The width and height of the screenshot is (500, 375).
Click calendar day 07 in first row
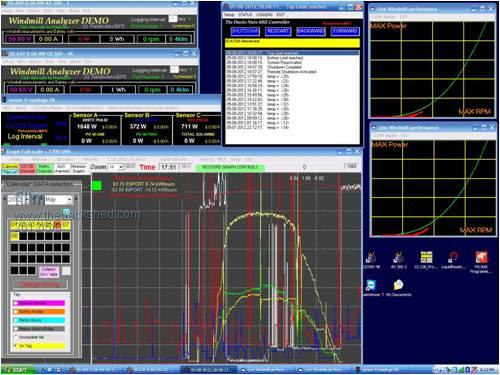tap(66, 225)
